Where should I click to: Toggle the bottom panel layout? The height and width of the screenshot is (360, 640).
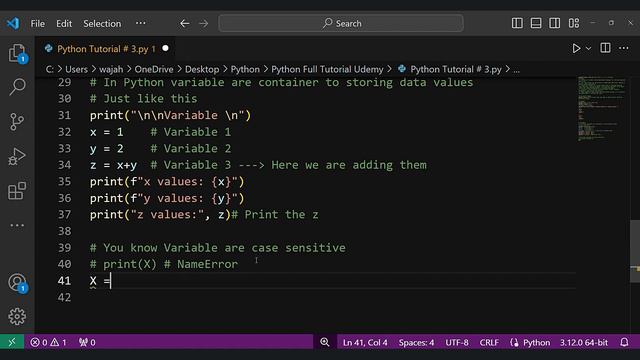point(536,23)
